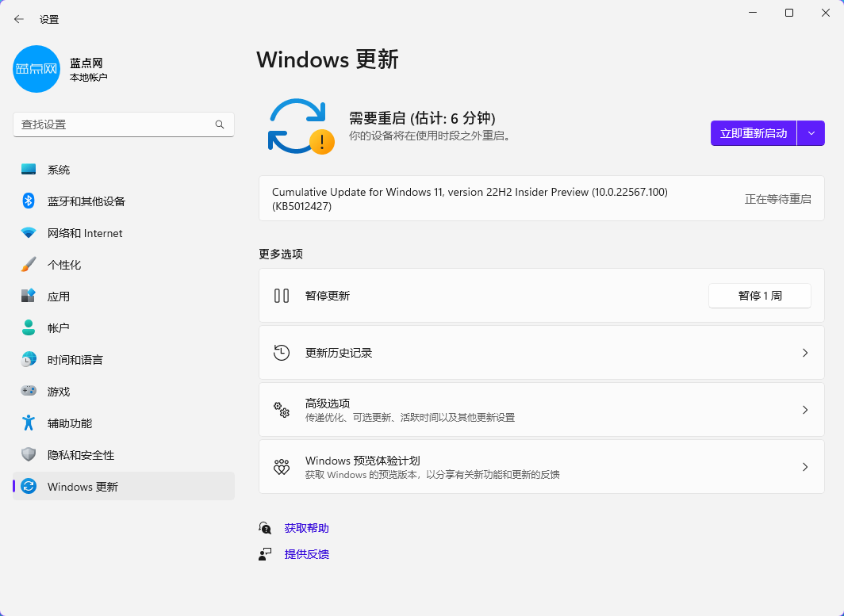Select the 应用 apps icon
Viewport: 844px width, 616px height.
coord(27,296)
